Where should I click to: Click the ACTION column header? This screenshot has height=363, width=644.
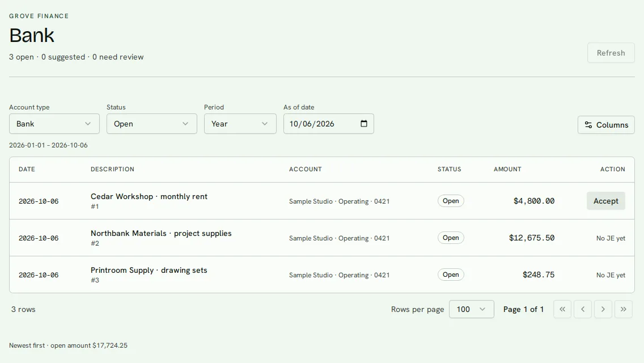coord(612,169)
